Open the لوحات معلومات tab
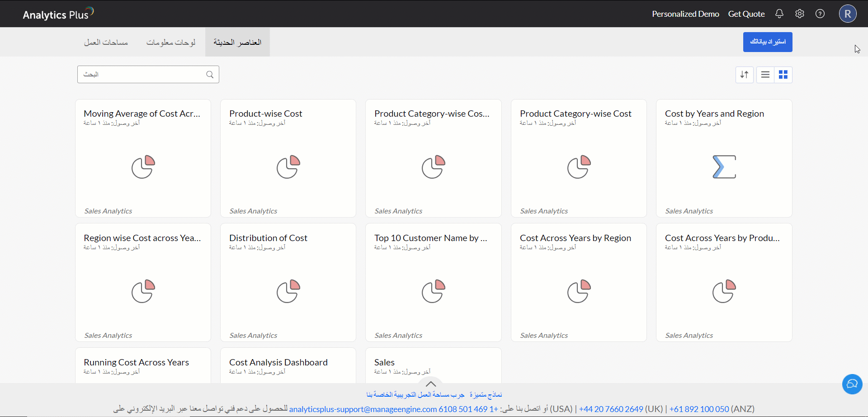This screenshot has width=868, height=417. tap(171, 42)
